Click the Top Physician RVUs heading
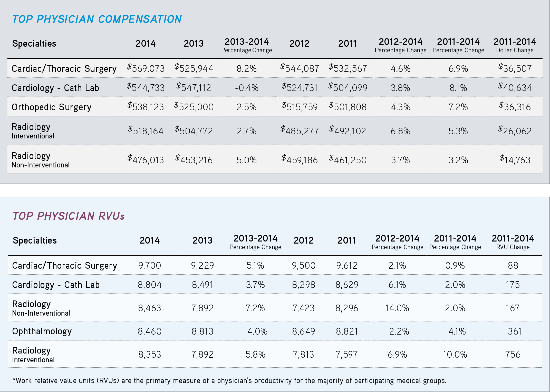The height and width of the screenshot is (392, 550). pyautogui.click(x=69, y=216)
